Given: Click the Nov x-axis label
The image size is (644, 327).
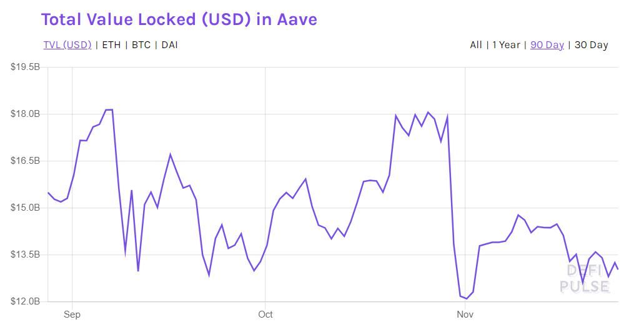Looking at the screenshot, I should coord(465,314).
